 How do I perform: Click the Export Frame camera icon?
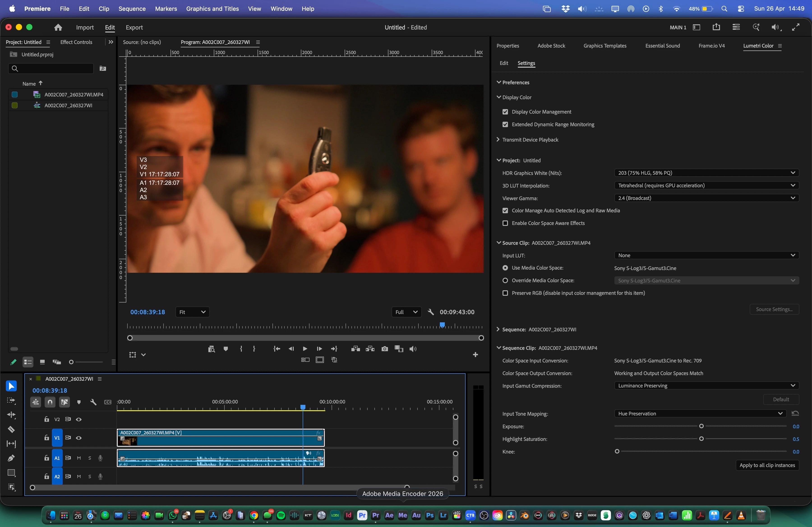(385, 349)
